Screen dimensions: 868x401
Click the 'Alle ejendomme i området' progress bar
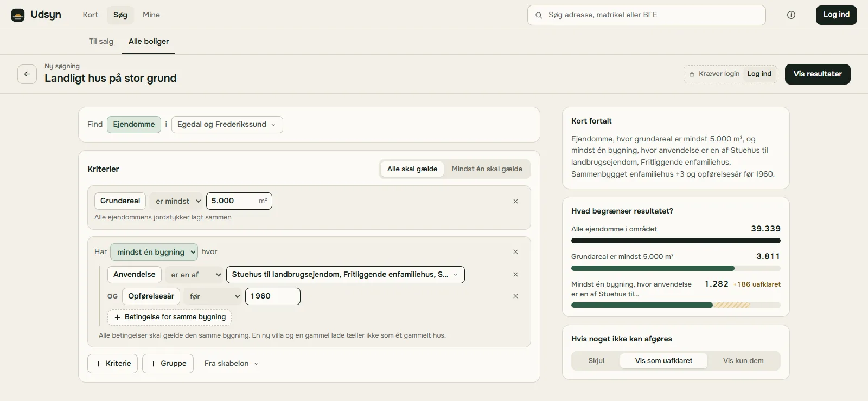676,241
